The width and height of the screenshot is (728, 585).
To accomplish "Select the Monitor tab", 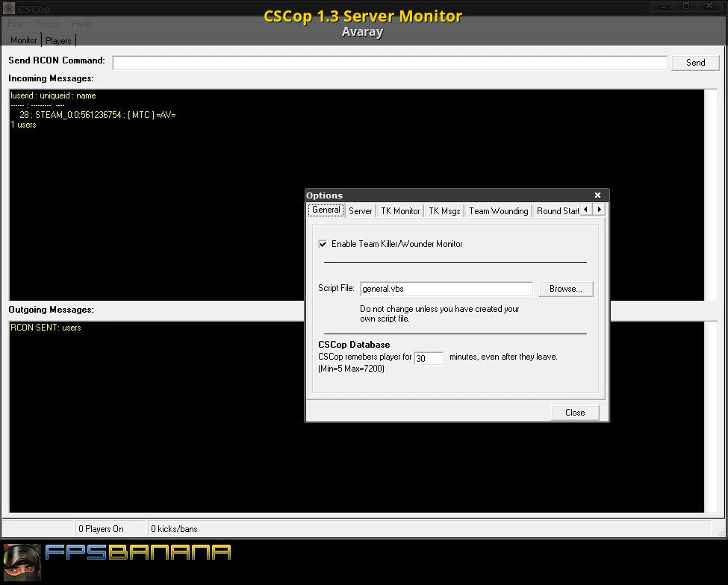I will coord(24,40).
